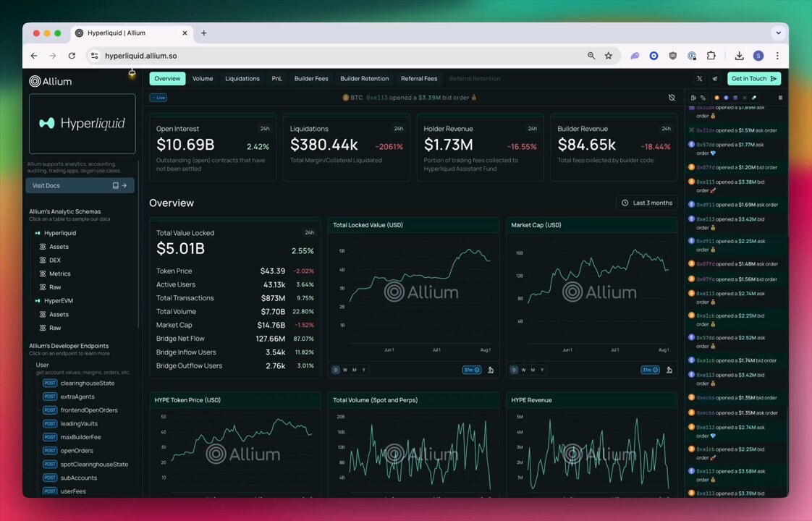The width and height of the screenshot is (812, 521).
Task: Click the Get in Touch button
Action: click(754, 79)
